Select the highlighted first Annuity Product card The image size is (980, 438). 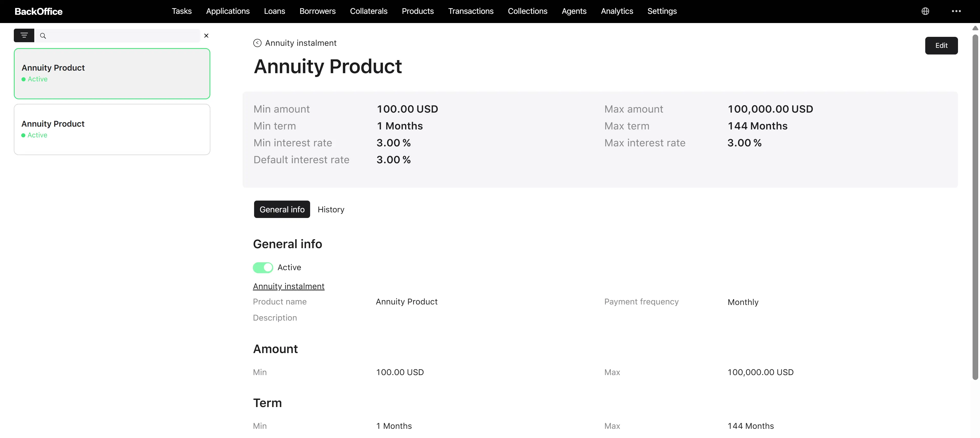(112, 73)
